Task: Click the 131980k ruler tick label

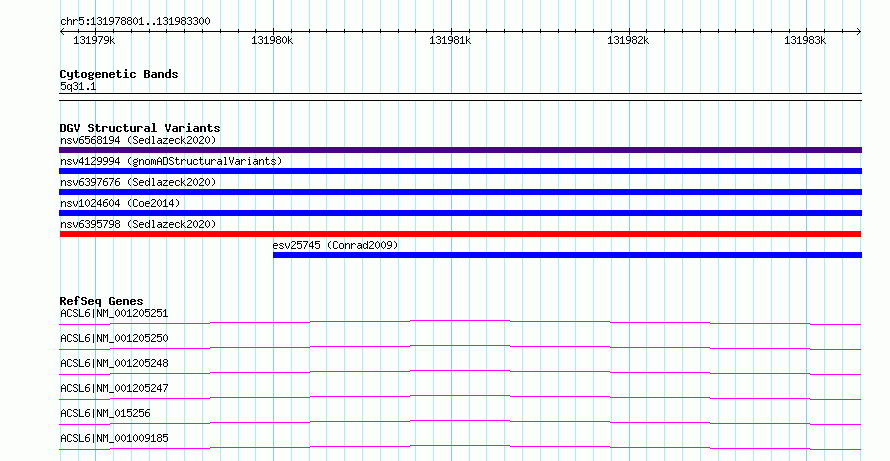Action: pyautogui.click(x=272, y=40)
